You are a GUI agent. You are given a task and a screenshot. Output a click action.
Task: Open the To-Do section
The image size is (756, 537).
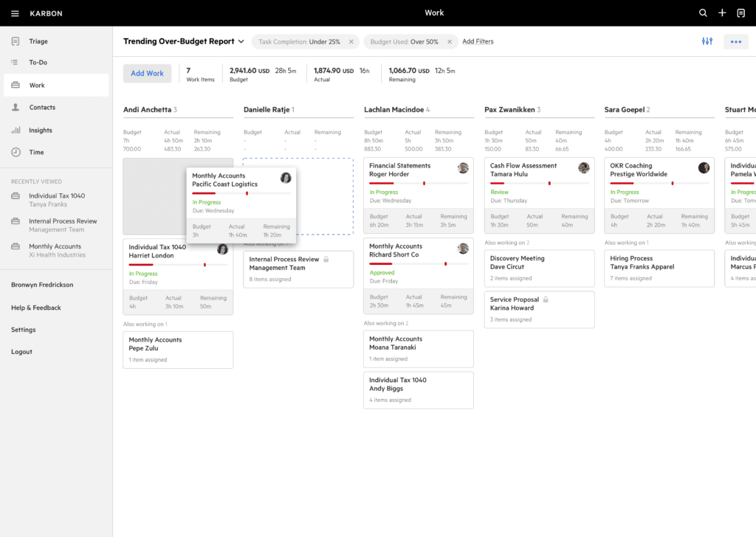click(56, 62)
